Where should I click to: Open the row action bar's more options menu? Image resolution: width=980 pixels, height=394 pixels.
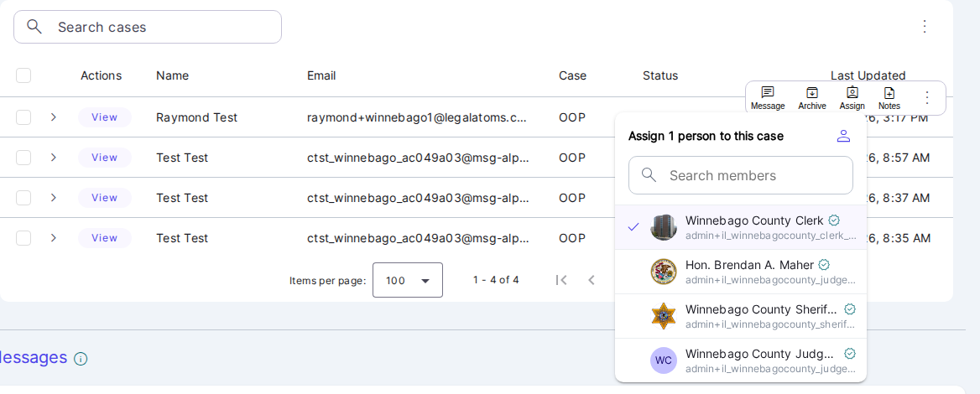click(x=927, y=97)
